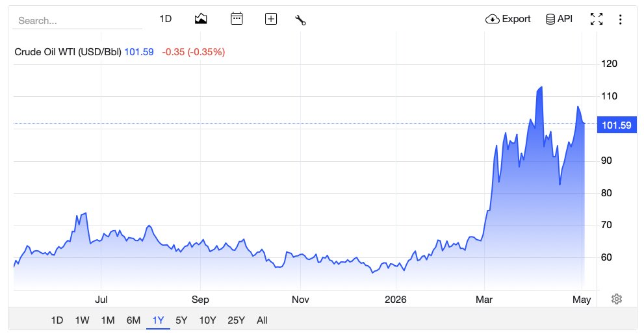Click the 2026 x-axis label

[396, 300]
